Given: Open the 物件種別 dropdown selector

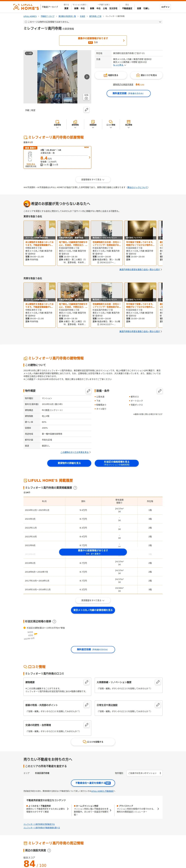Looking at the screenshot, I should (144, 773).
